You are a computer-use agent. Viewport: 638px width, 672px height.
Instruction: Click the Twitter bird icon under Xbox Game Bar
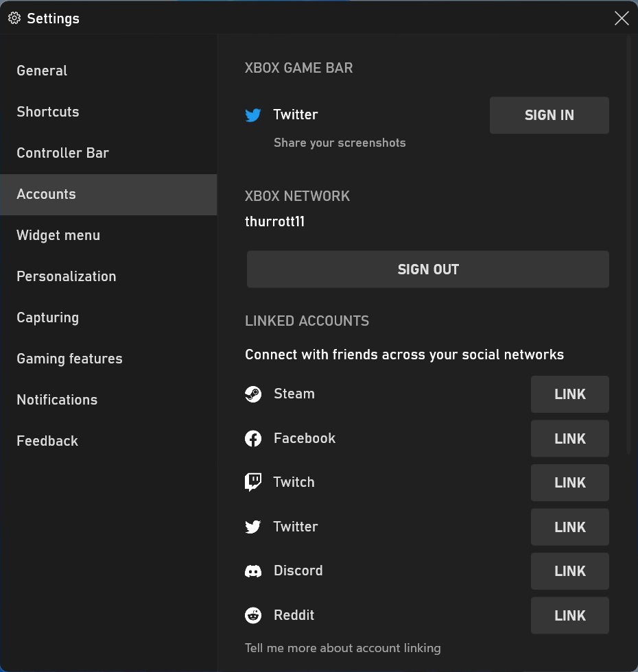click(253, 115)
